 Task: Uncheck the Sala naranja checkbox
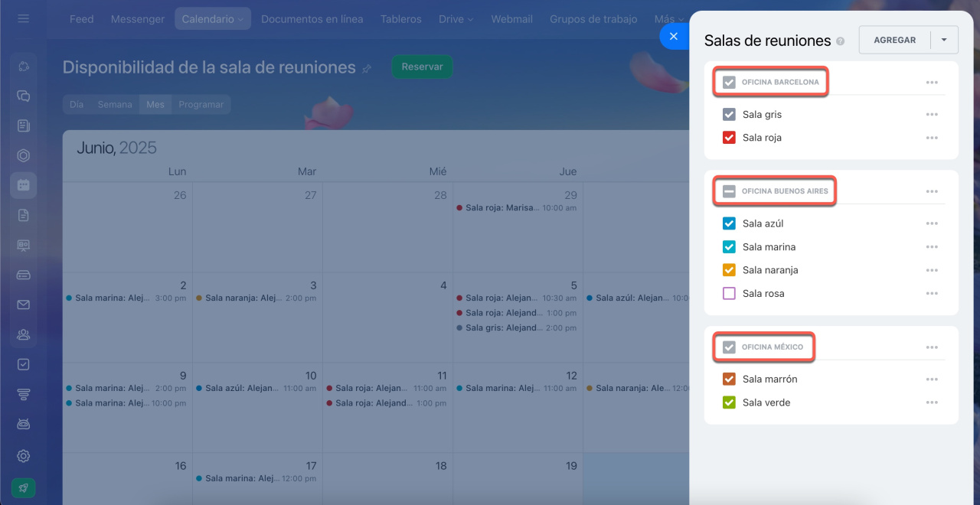(729, 270)
